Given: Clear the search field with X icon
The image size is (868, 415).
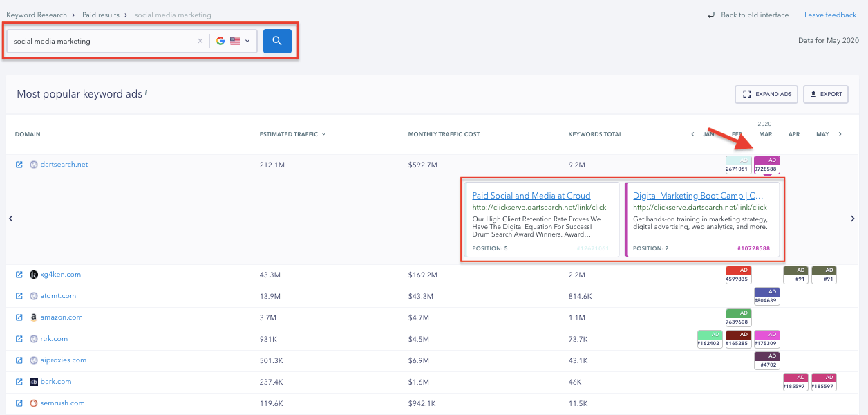Looking at the screenshot, I should point(200,41).
